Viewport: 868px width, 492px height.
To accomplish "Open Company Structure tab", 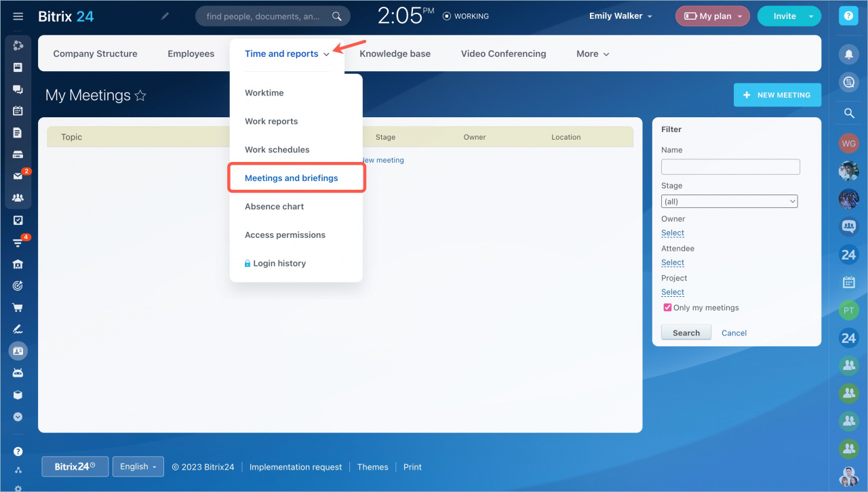I will [95, 54].
